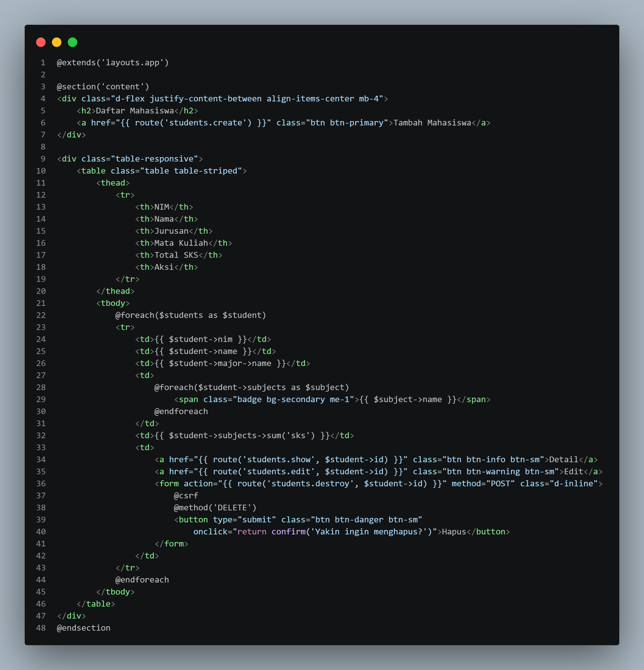Click the 'd-inline' class value
644x670 pixels.
[x=574, y=484]
